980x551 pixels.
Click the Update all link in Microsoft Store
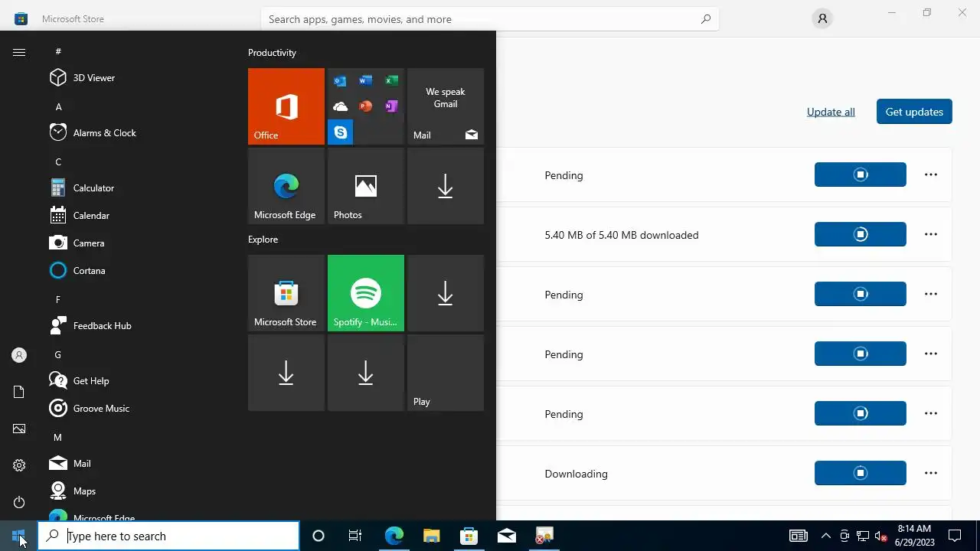click(x=831, y=112)
